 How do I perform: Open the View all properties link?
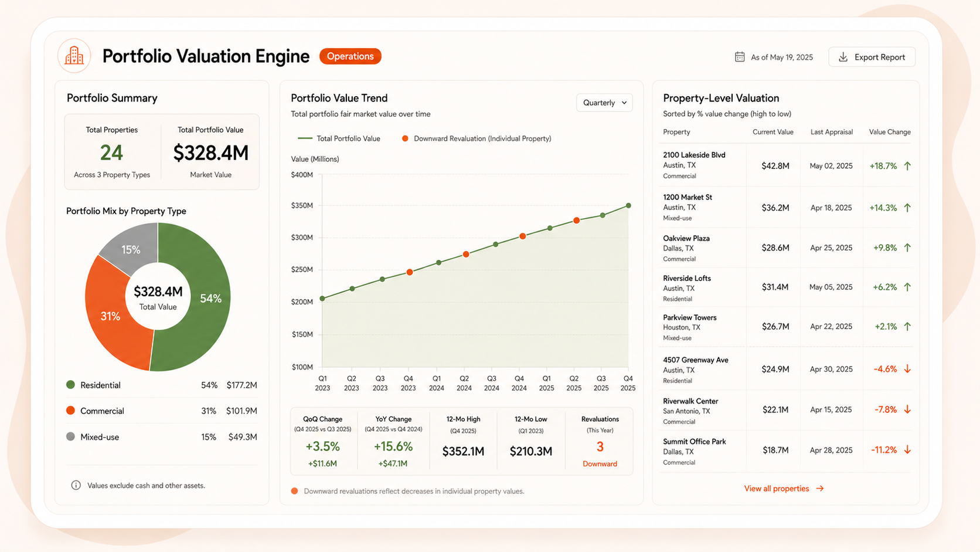(x=784, y=488)
